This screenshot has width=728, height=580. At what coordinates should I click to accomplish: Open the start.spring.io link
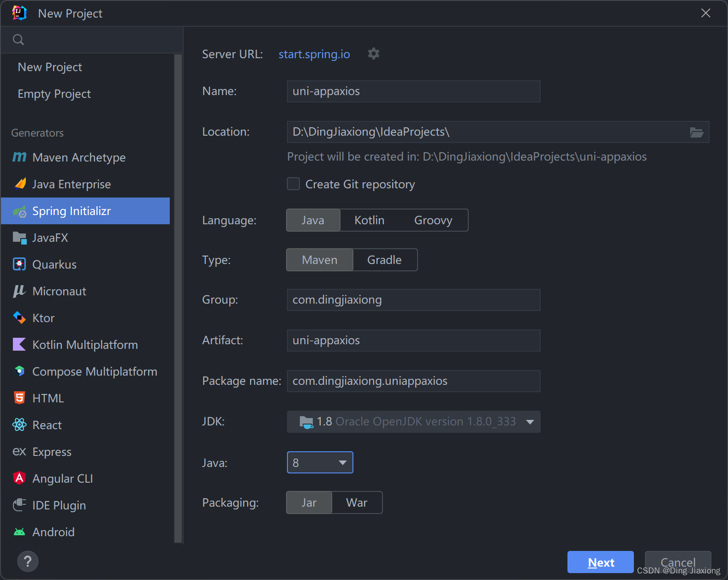click(314, 54)
